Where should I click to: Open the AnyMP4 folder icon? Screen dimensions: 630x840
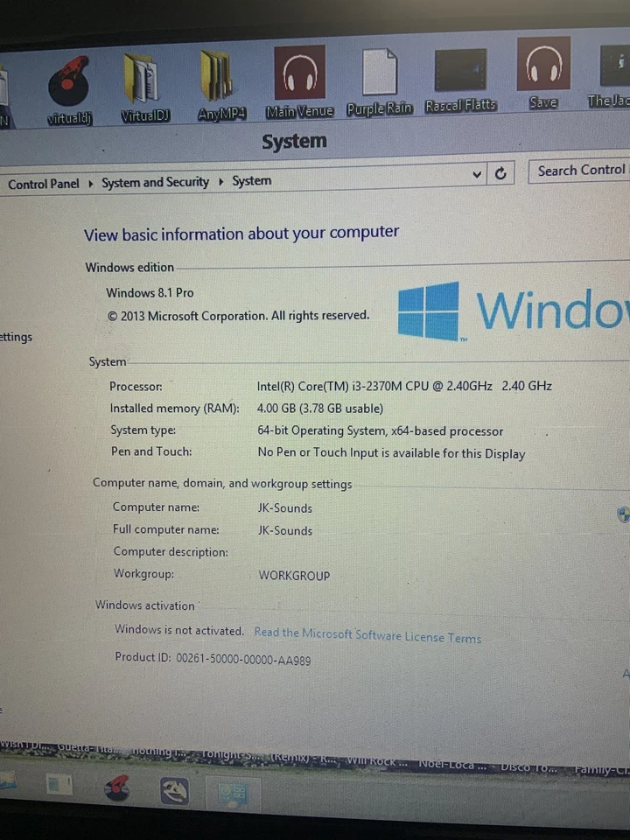pos(220,85)
